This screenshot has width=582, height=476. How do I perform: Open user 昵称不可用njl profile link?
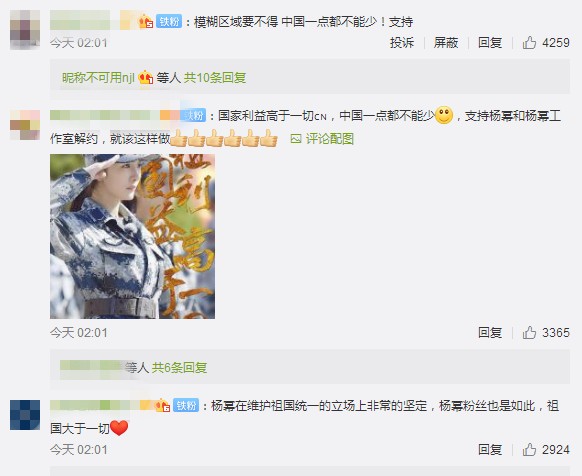(98, 78)
